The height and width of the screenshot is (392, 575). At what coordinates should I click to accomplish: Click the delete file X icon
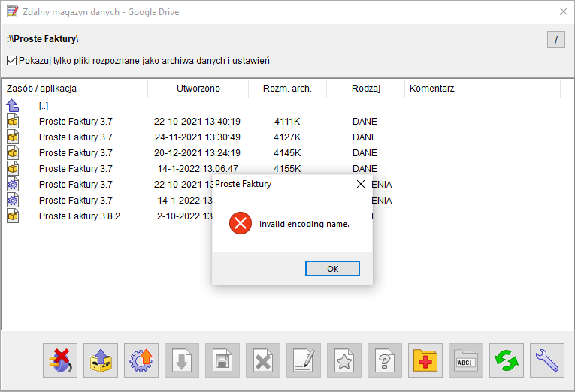pyautogui.click(x=263, y=360)
